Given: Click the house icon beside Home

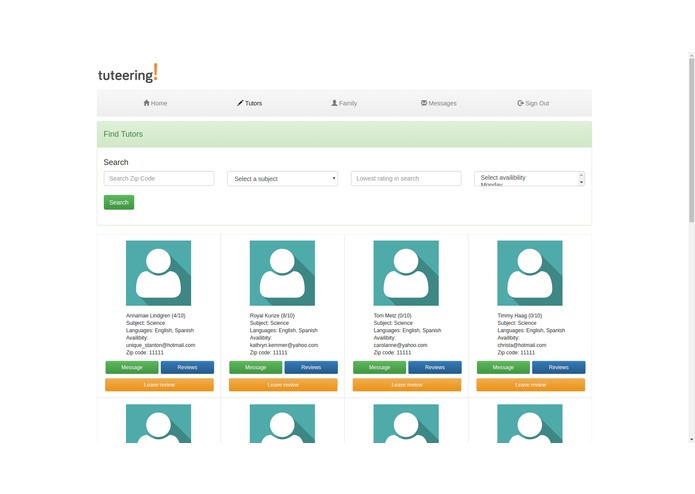Looking at the screenshot, I should pyautogui.click(x=146, y=103).
